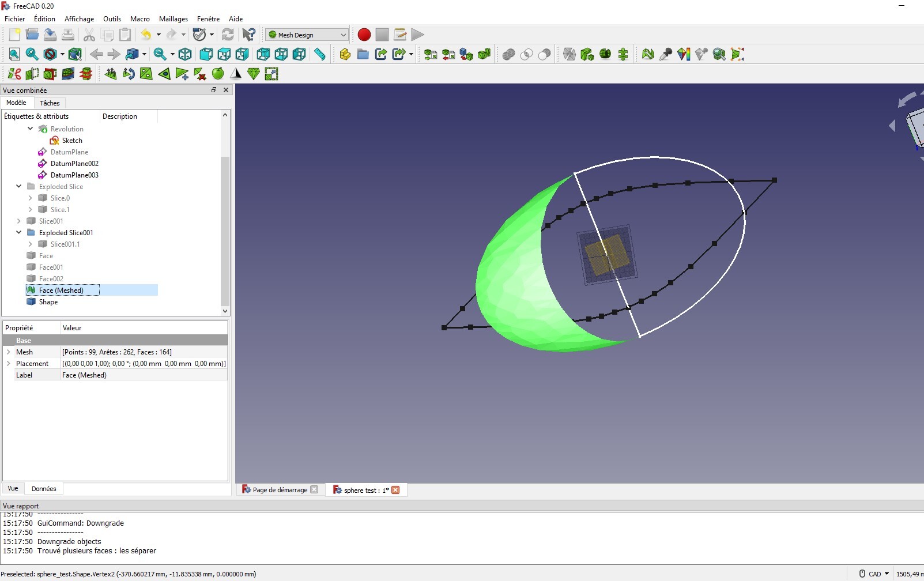
Task: Switch to Page de démarrage tab
Action: coord(280,490)
